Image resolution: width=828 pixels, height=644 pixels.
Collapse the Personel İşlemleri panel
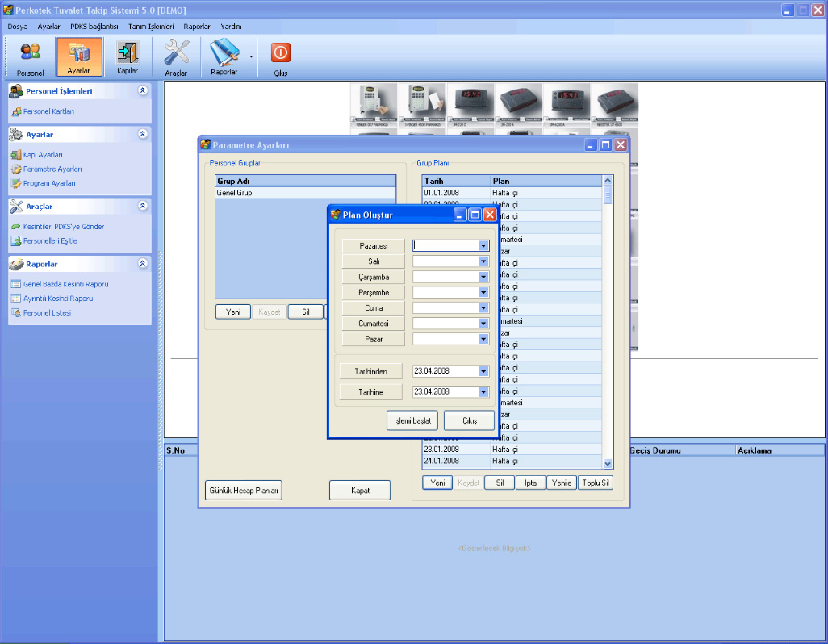143,91
